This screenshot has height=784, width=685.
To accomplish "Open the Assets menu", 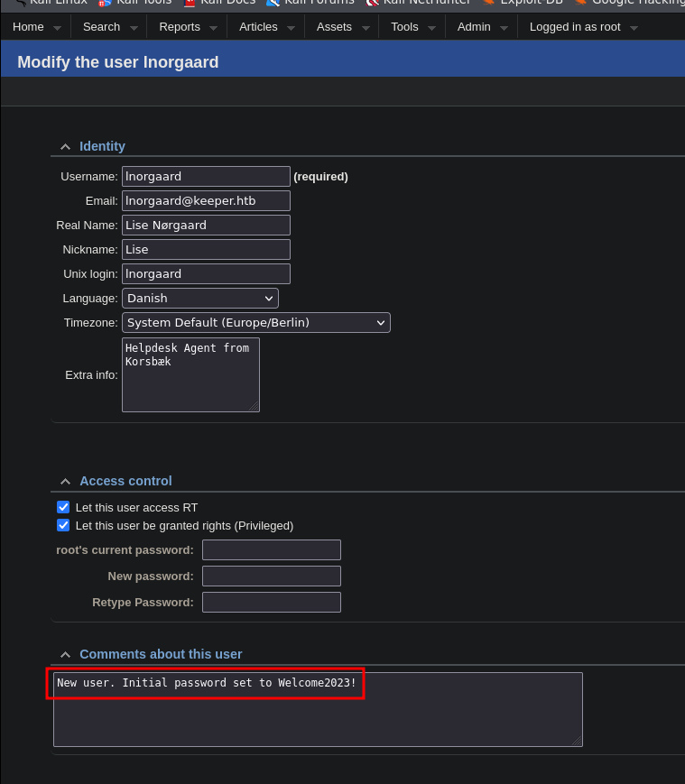I will [334, 27].
